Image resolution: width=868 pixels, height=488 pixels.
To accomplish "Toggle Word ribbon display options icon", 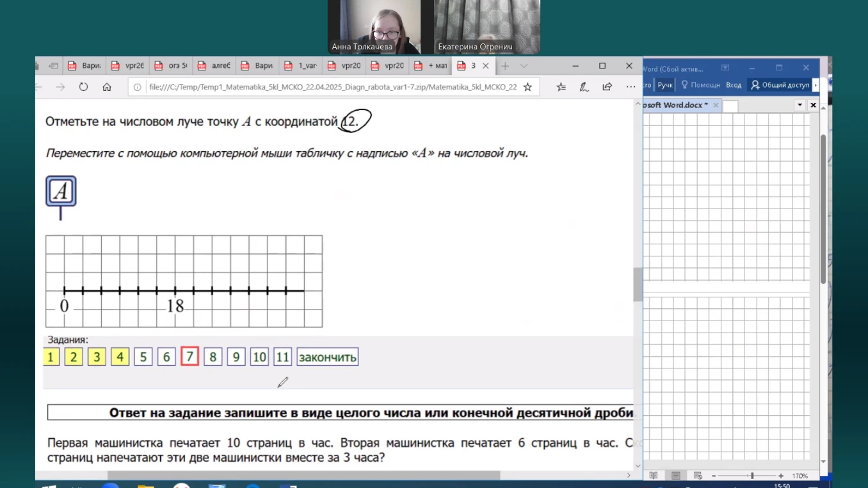I will pos(725,68).
